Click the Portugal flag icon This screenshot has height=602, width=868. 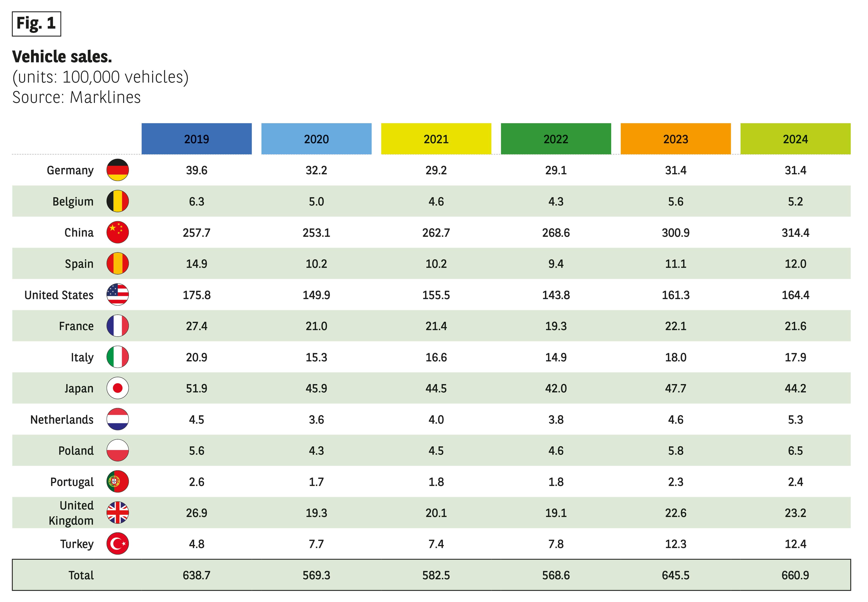pyautogui.click(x=118, y=482)
